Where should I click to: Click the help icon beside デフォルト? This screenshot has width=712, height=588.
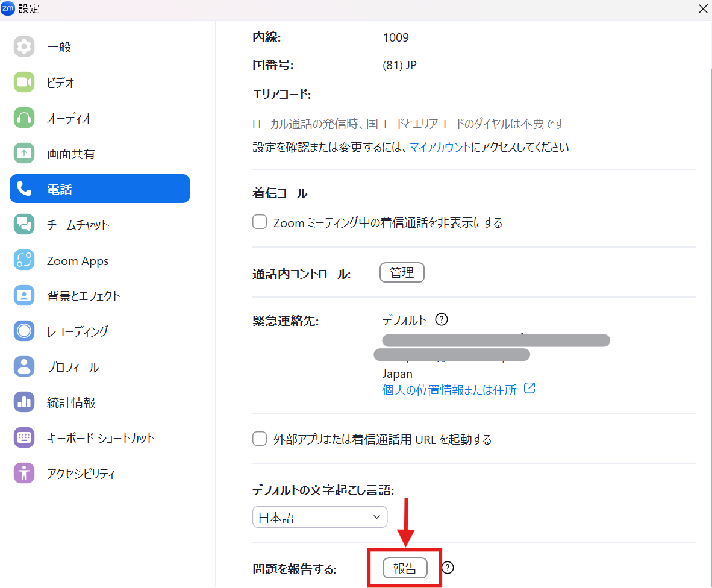coord(442,320)
